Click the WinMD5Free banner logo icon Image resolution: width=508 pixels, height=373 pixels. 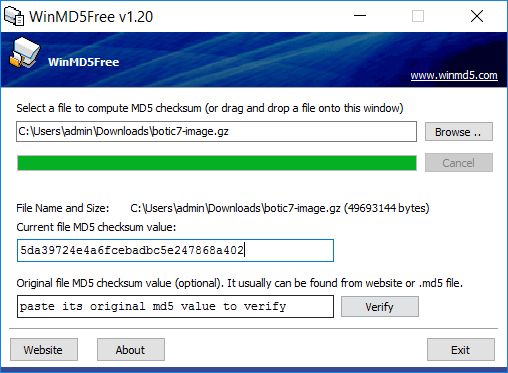tap(25, 53)
